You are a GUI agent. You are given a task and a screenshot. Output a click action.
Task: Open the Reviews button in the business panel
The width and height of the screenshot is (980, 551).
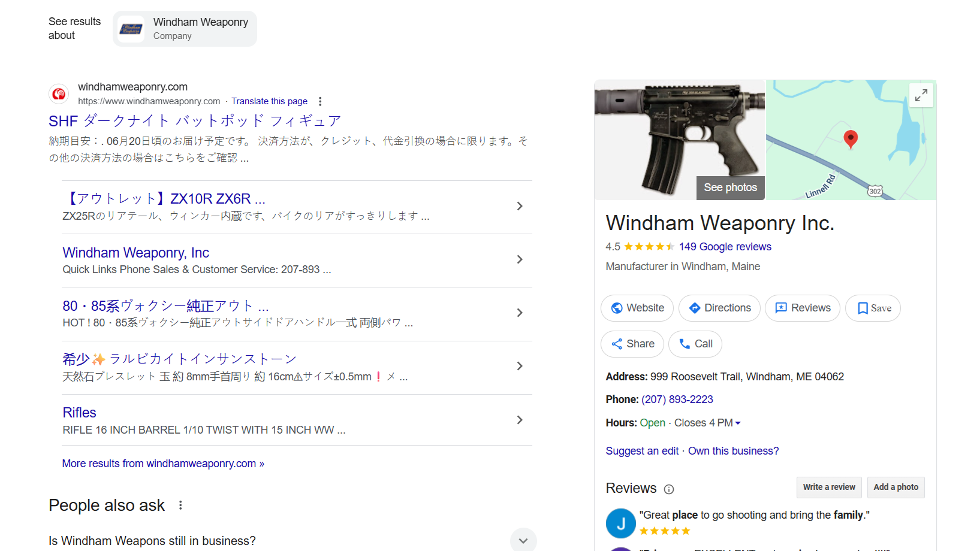tap(803, 308)
